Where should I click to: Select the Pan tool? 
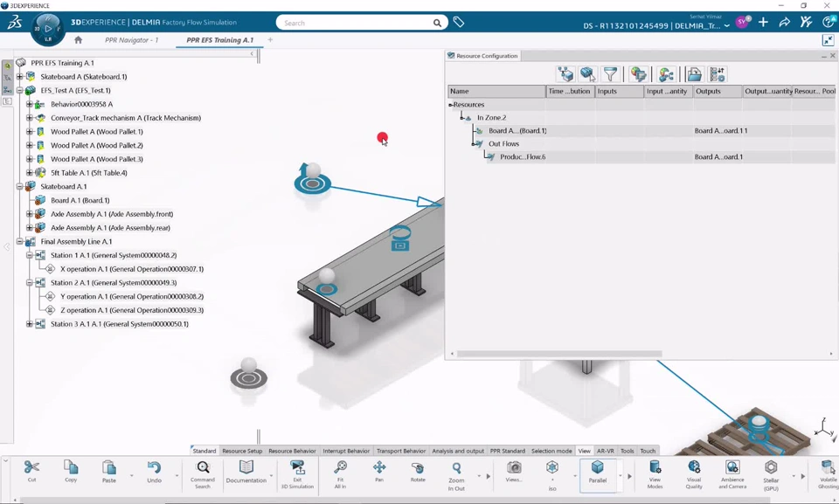click(379, 471)
